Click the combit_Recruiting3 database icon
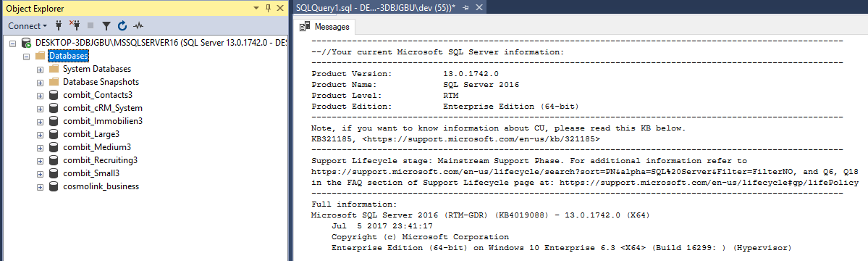868x261 pixels. [54, 160]
